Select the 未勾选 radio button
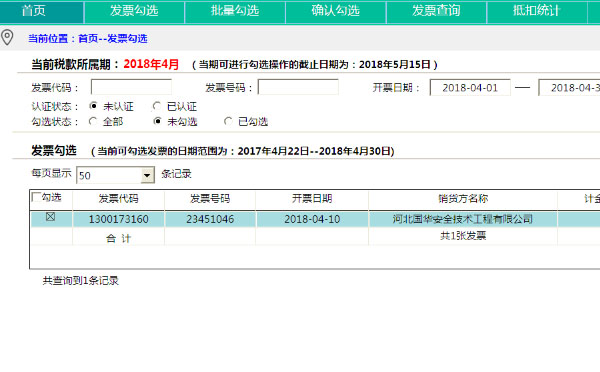Image resolution: width=600 pixels, height=372 pixels. (157, 121)
